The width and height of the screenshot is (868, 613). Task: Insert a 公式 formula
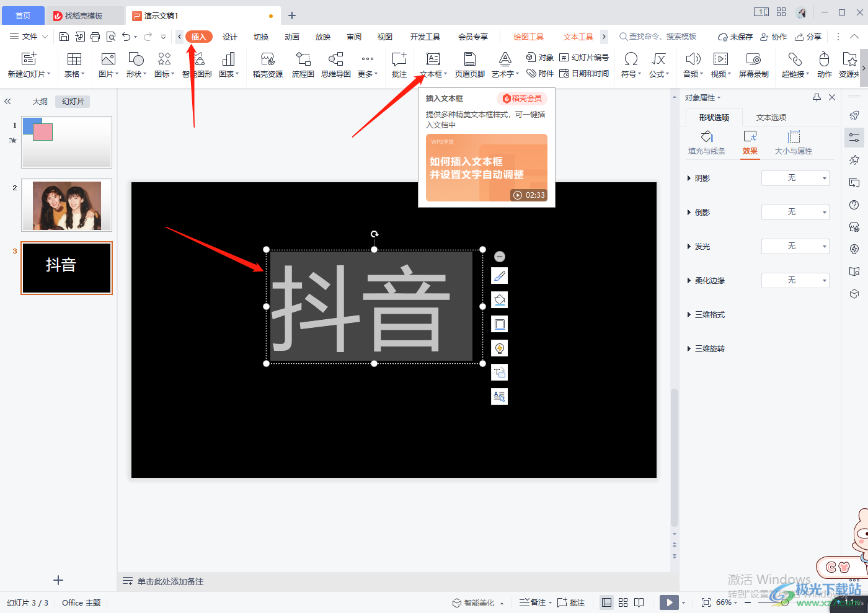[659, 65]
